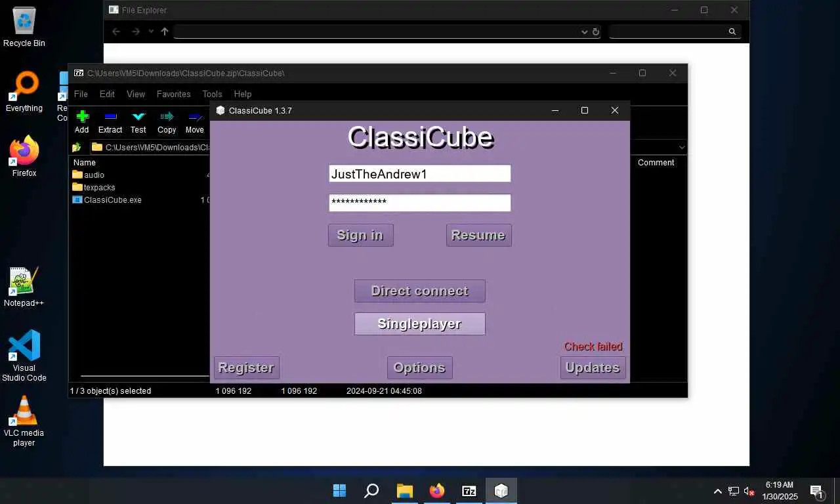Open Recycle Bin desktop icon
The width and height of the screenshot is (840, 504).
point(24,26)
